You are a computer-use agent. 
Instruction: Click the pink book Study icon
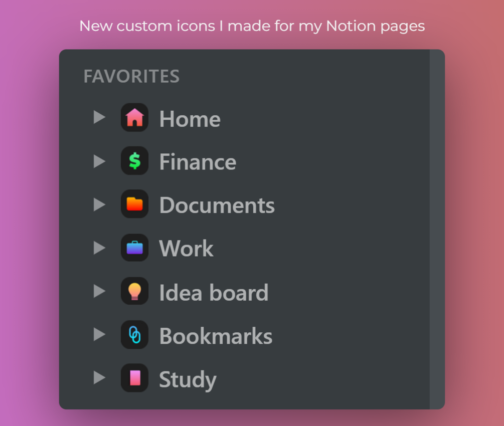pyautogui.click(x=134, y=378)
